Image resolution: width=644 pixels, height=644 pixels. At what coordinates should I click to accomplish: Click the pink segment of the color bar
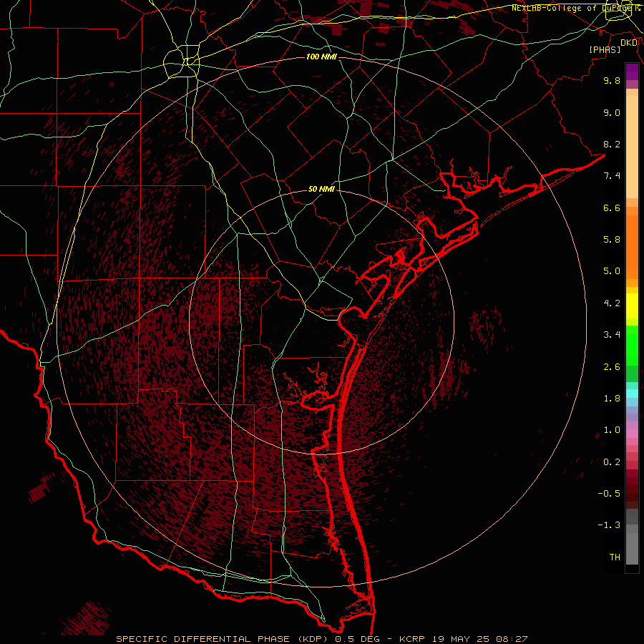(x=632, y=434)
